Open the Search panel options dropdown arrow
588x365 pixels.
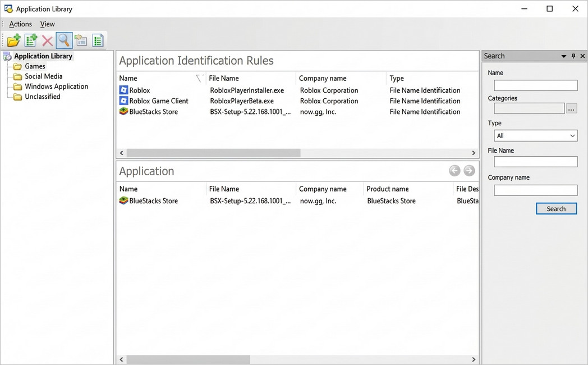[x=564, y=56]
